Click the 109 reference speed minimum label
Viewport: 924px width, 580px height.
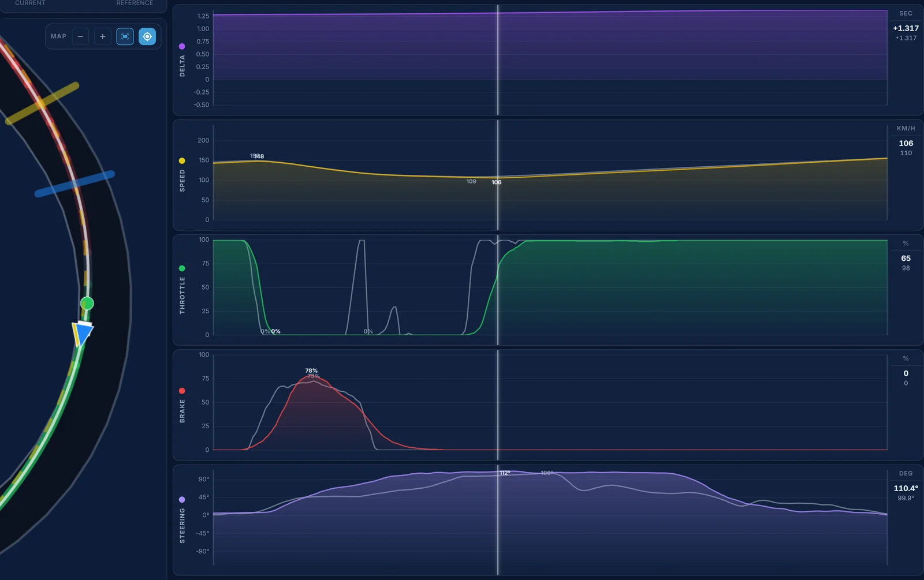tap(471, 181)
